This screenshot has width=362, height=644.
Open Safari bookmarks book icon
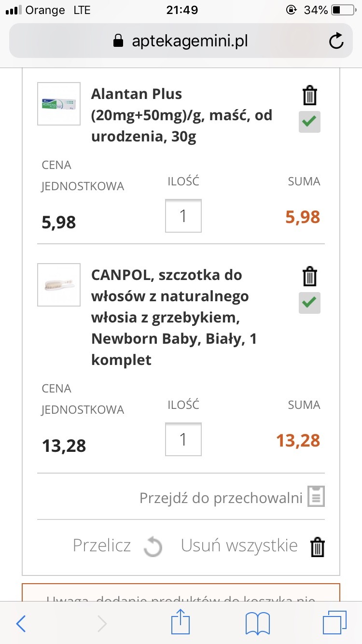tap(257, 624)
